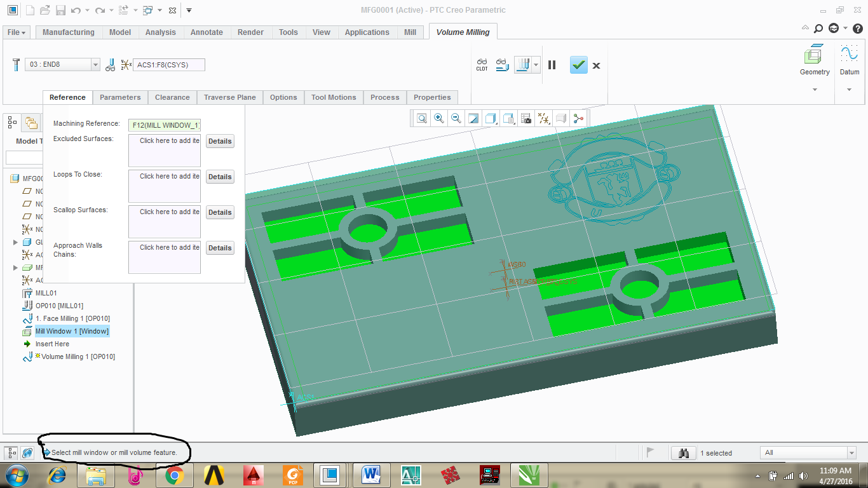Switch to the Mill ribbon tab
Screen dimensions: 868x488
pos(410,32)
